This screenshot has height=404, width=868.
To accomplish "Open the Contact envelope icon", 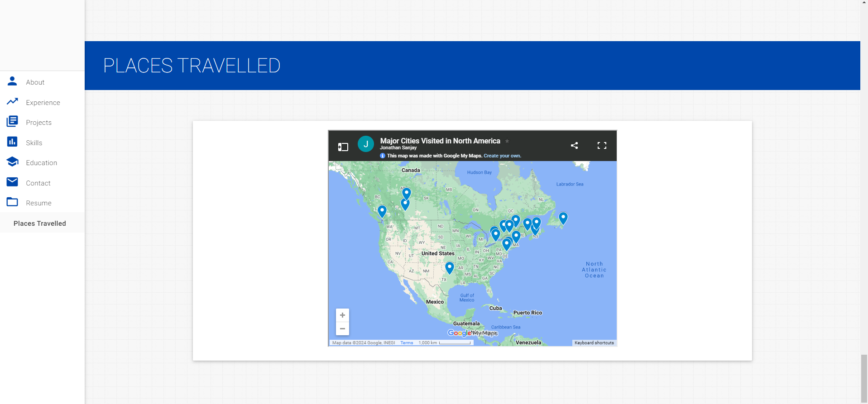I will 12,182.
